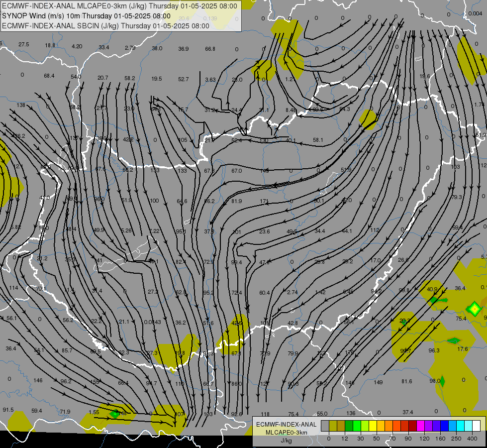Viewport: 487px width, 448px height.
Task: Click the bright green legend swatch
Action: (357, 426)
